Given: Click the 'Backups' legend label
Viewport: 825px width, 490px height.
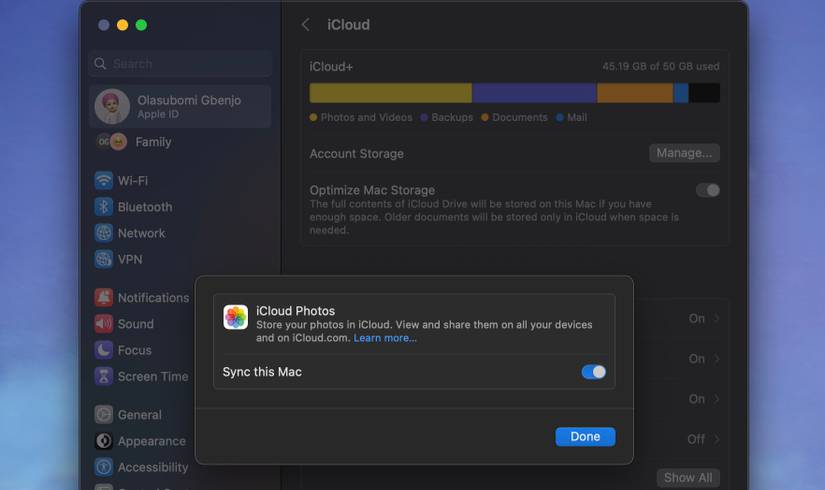Looking at the screenshot, I should pyautogui.click(x=452, y=117).
